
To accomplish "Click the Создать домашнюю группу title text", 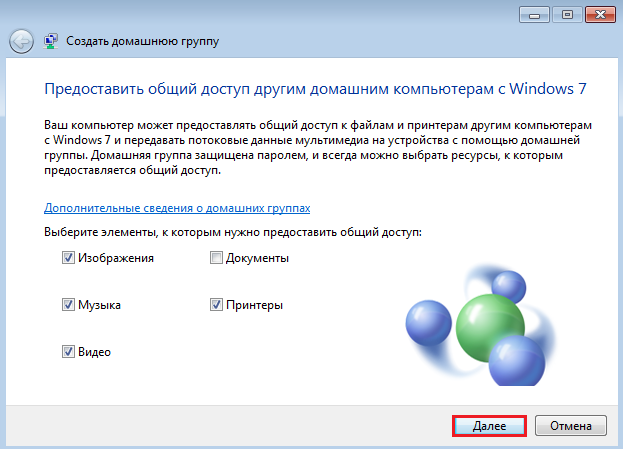I will point(142,41).
